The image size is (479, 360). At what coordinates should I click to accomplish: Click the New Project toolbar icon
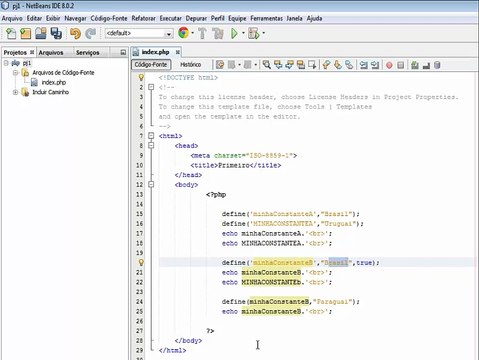click(x=26, y=33)
